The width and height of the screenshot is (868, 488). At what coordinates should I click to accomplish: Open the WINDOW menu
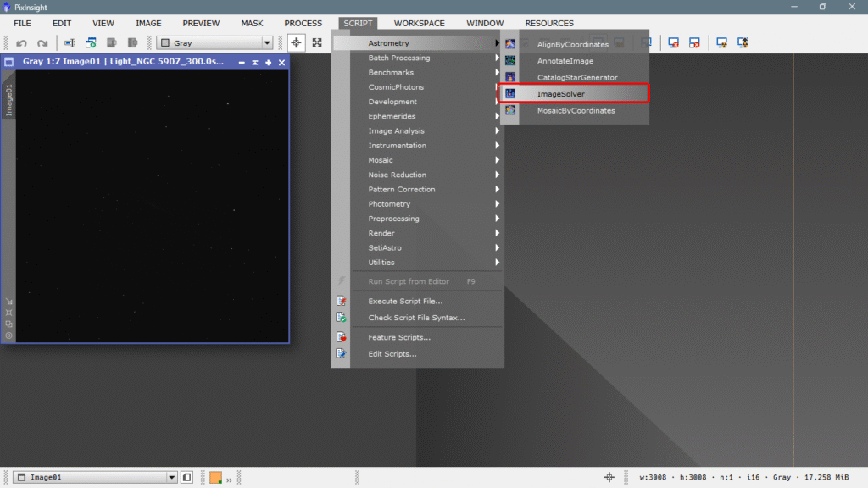(x=485, y=23)
